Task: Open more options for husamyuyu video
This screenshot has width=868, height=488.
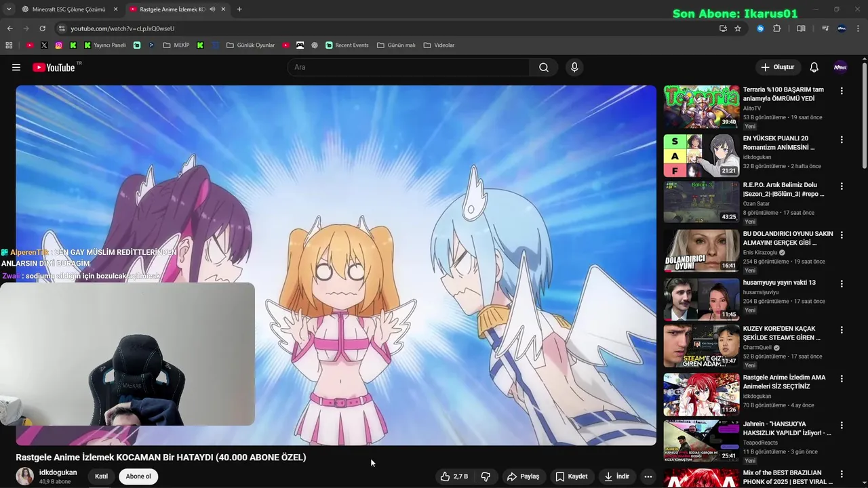Action: (842, 283)
